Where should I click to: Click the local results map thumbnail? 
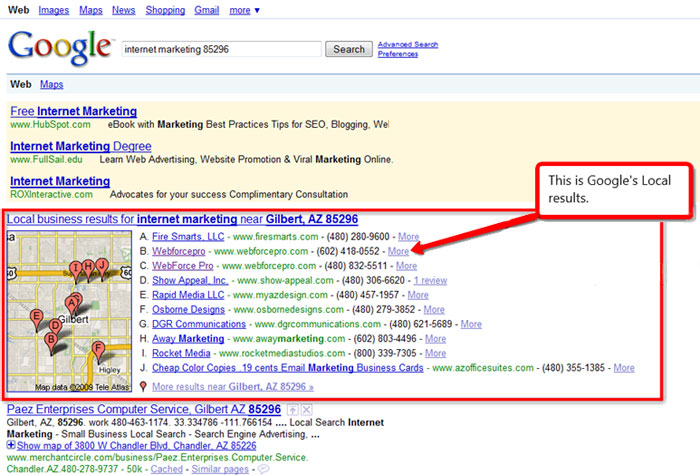69,311
